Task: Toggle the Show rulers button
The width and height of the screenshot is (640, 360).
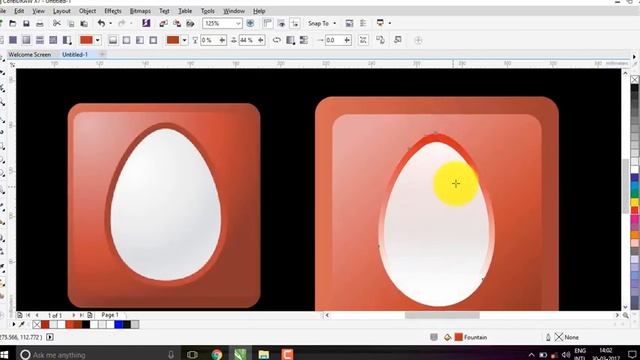Action: point(268,23)
